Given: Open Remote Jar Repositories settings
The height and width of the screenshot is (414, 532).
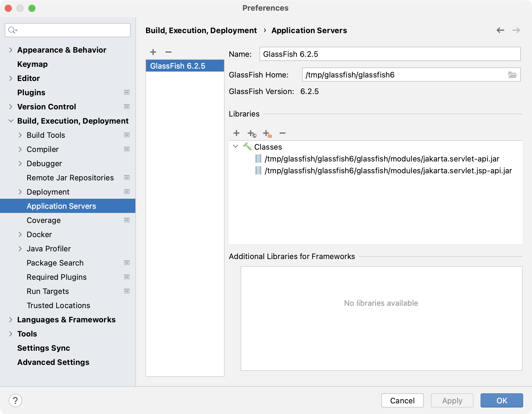Looking at the screenshot, I should point(70,178).
